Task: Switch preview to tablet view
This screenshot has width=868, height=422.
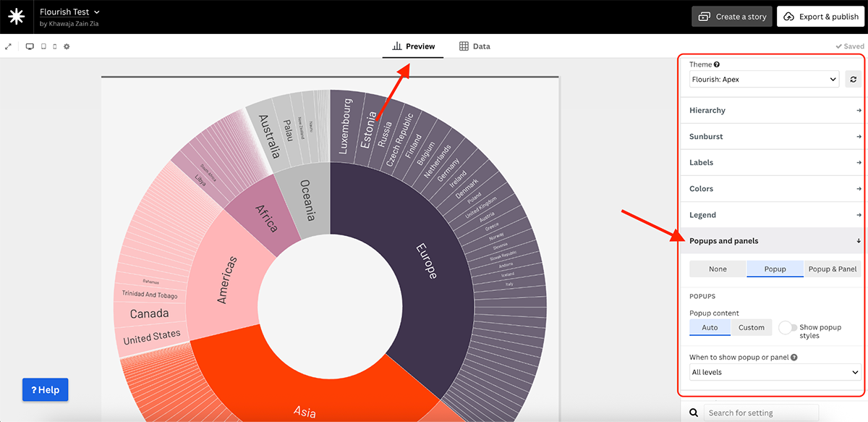Action: pos(43,46)
